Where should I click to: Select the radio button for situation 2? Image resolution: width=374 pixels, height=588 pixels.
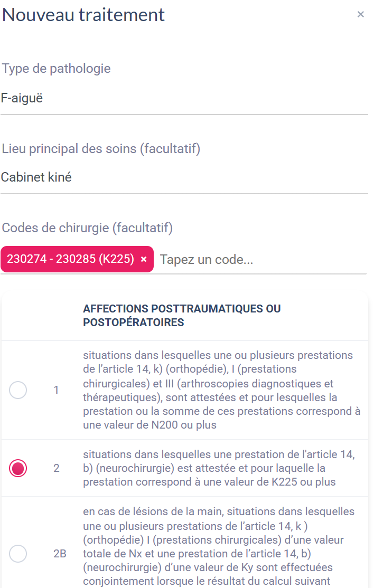(x=18, y=468)
